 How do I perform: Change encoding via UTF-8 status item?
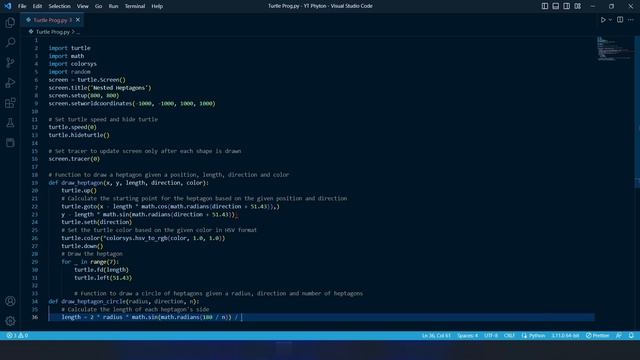(x=491, y=336)
